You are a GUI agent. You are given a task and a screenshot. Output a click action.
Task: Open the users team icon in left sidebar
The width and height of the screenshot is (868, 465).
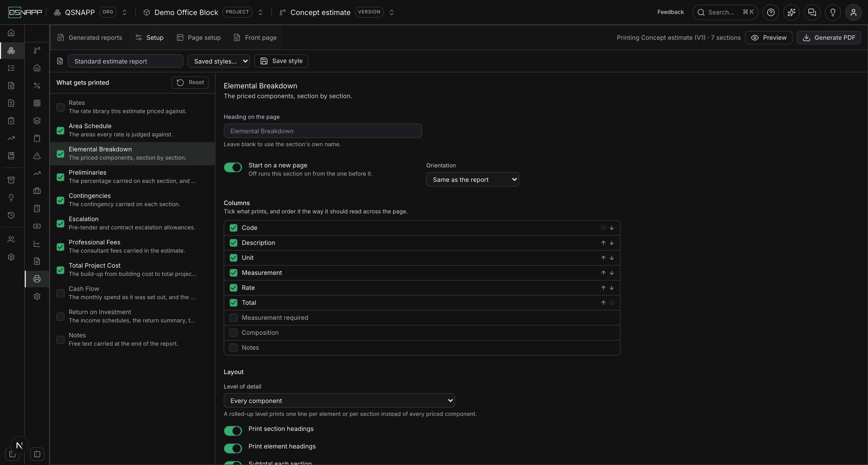[11, 239]
